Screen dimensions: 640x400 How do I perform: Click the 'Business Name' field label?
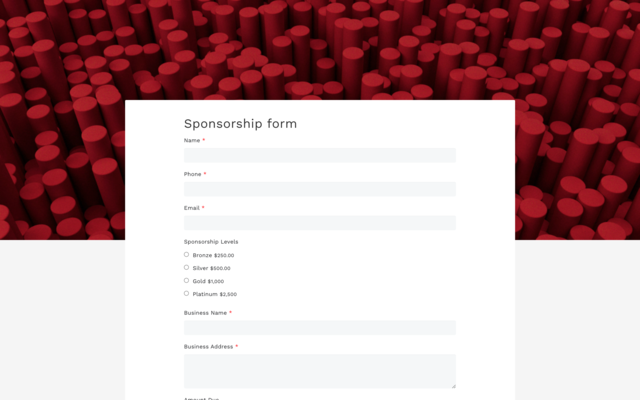pos(205,313)
